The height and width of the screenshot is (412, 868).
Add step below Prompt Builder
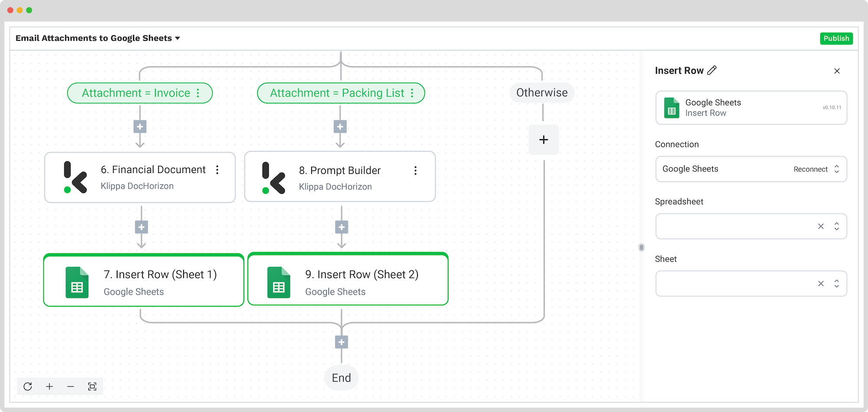pos(342,227)
